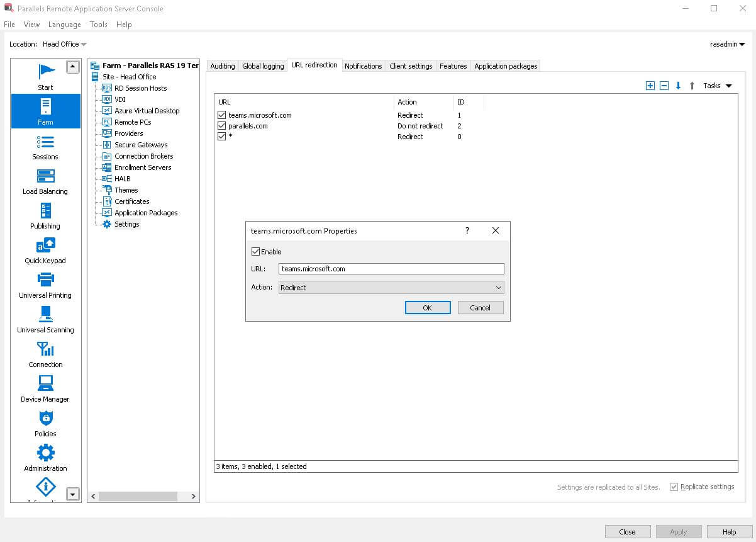
Task: Select VDI in the farm tree
Action: (x=120, y=99)
